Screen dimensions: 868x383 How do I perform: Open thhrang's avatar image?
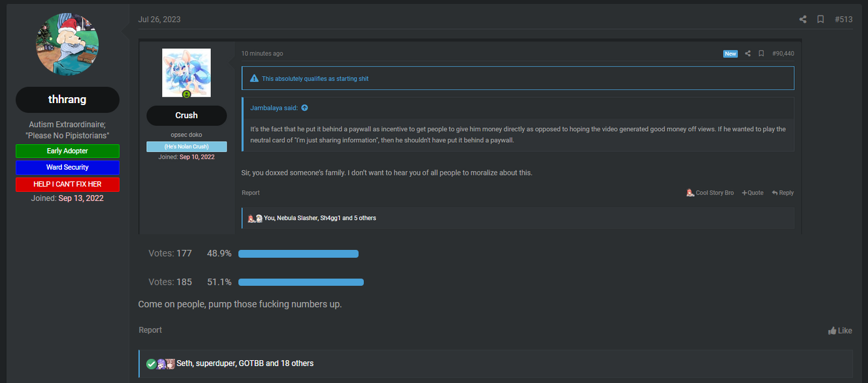tap(67, 43)
